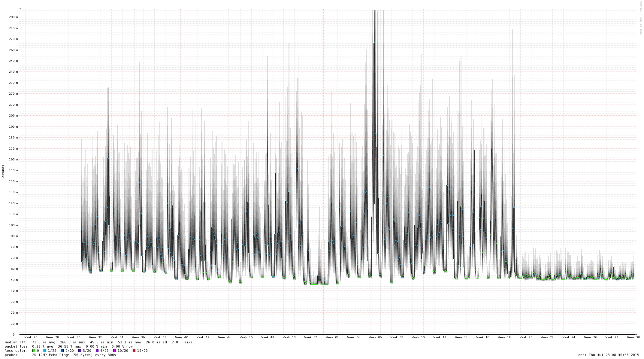The width and height of the screenshot is (644, 359).
Task: Click the 'Week 18' x-axis label
Action: (504, 337)
